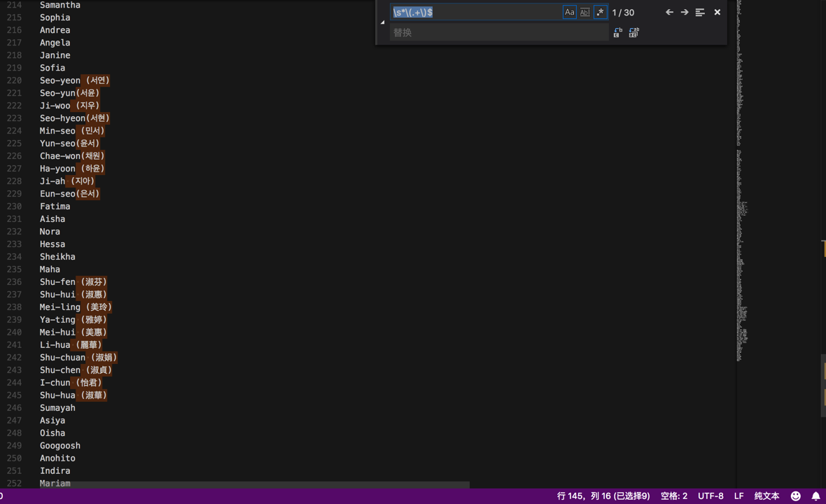Image resolution: width=826 pixels, height=504 pixels.
Task: Click the name Sophia
Action: coord(55,17)
